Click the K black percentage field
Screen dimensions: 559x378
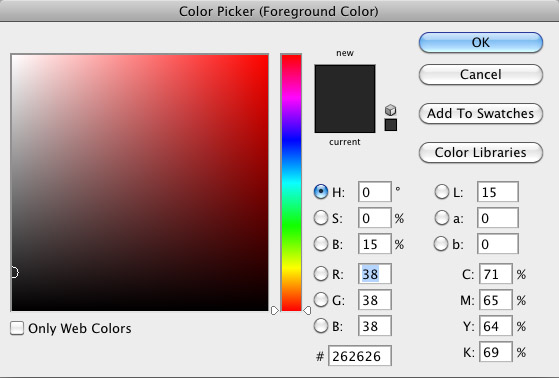tap(496, 352)
